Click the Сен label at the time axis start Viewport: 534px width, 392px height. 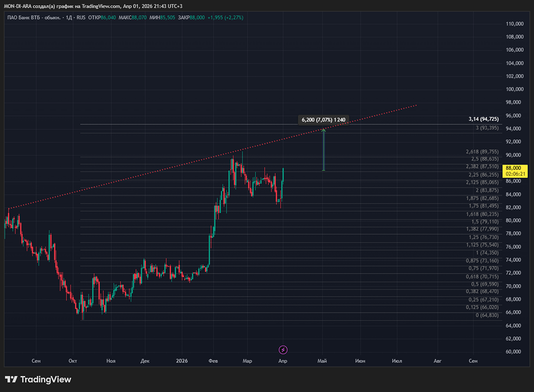tap(36, 360)
